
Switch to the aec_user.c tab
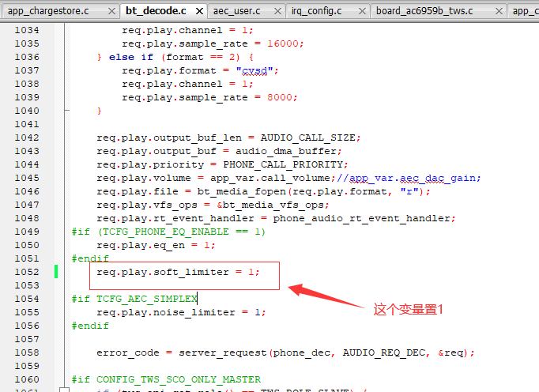pos(236,11)
